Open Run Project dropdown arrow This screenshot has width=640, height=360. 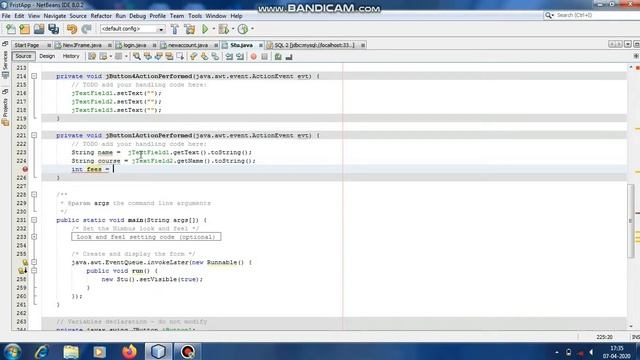[x=213, y=29]
